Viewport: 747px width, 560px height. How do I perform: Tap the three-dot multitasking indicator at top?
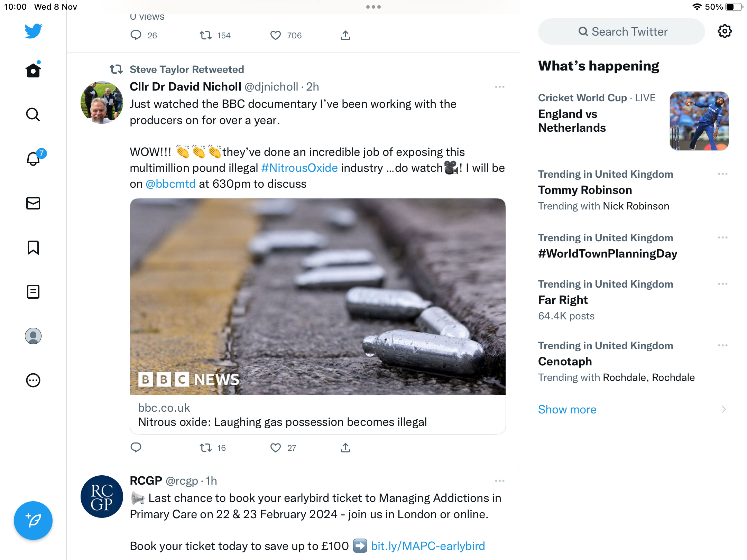pyautogui.click(x=373, y=7)
